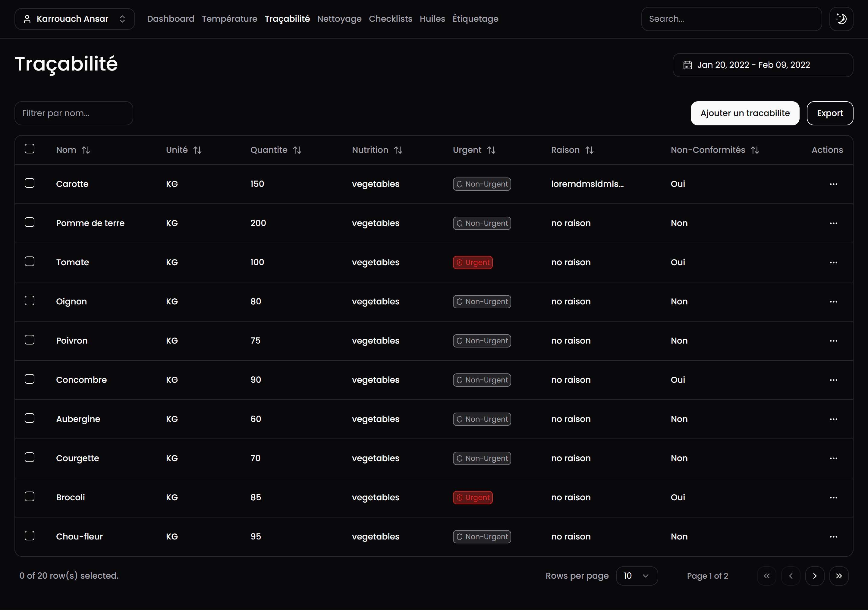Sort table by Non-Conformités column
The height and width of the screenshot is (610, 868).
point(715,150)
